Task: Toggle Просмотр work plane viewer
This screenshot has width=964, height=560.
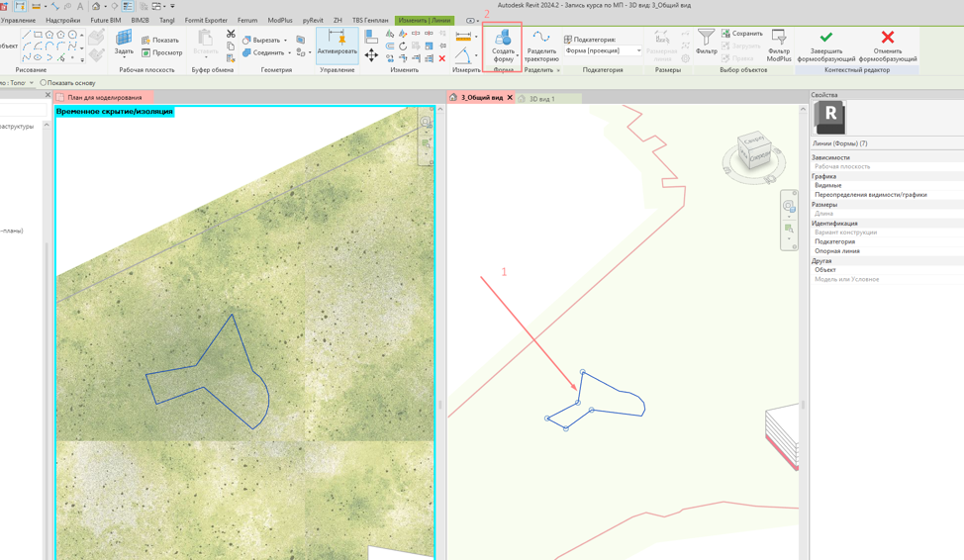Action: tap(161, 52)
